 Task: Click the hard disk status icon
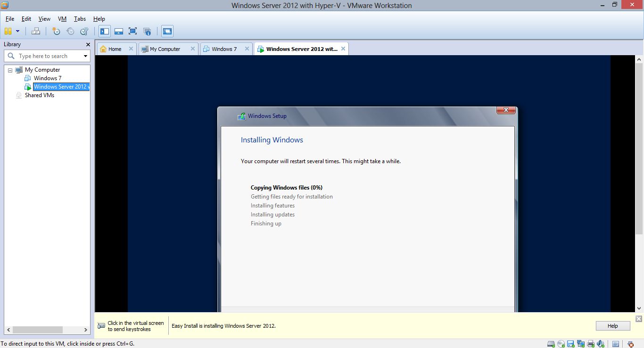point(551,344)
